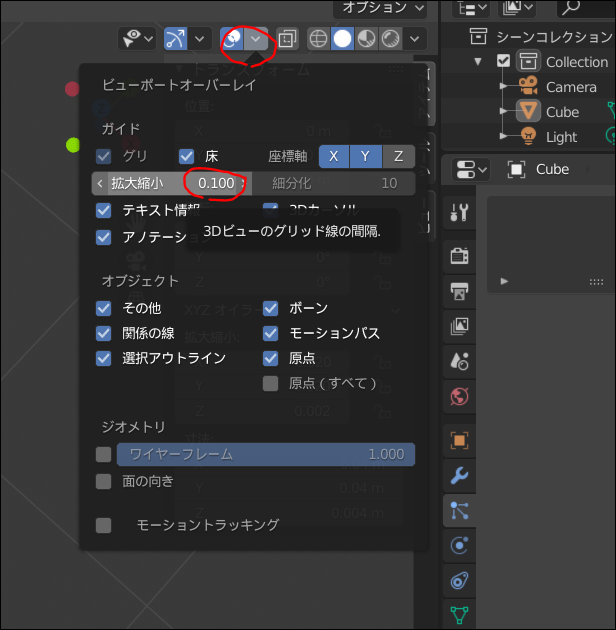Open the Object Data mesh tab

[x=459, y=615]
